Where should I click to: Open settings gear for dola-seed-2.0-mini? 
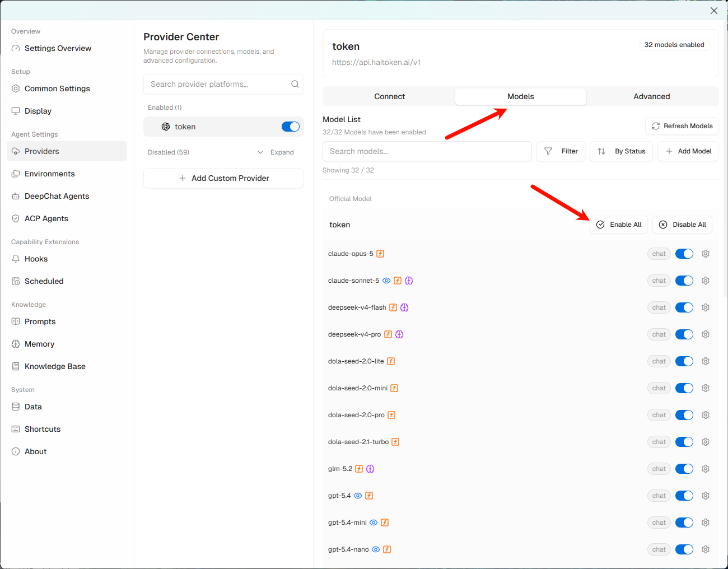point(706,388)
